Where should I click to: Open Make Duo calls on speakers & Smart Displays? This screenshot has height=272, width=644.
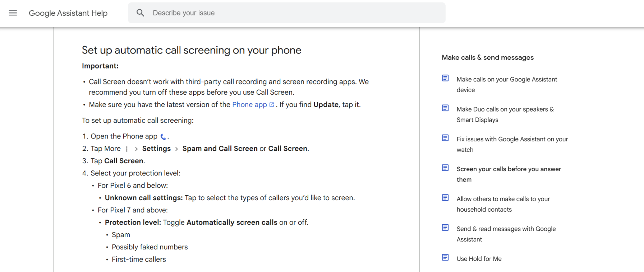(x=505, y=114)
